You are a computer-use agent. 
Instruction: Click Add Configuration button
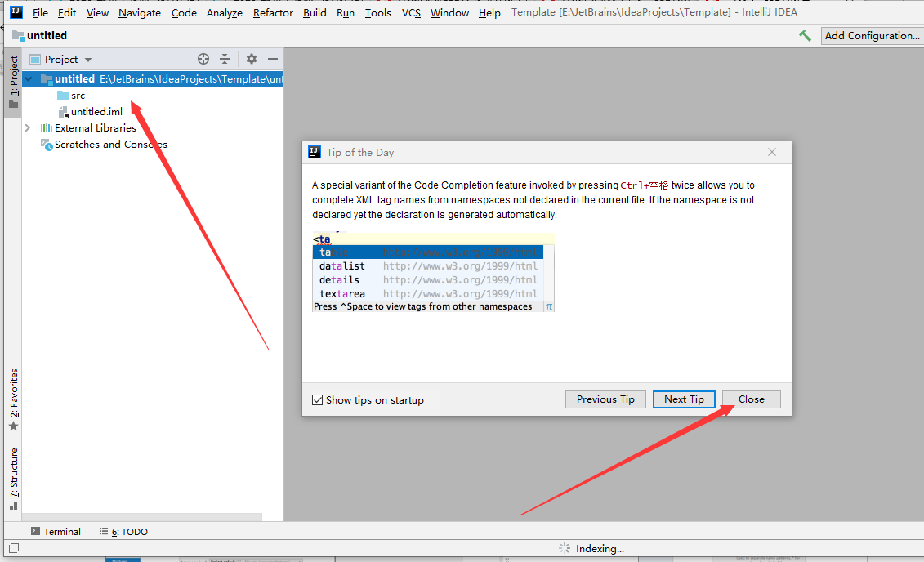pyautogui.click(x=873, y=36)
